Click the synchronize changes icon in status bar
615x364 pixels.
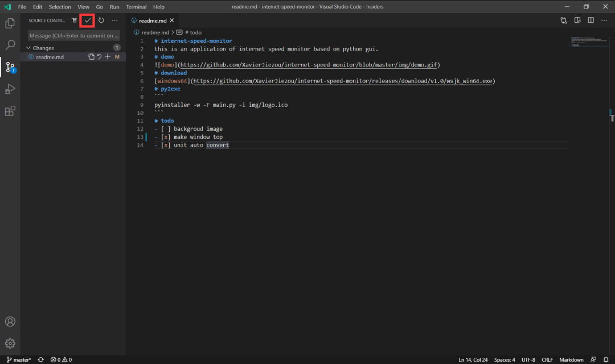click(x=41, y=359)
